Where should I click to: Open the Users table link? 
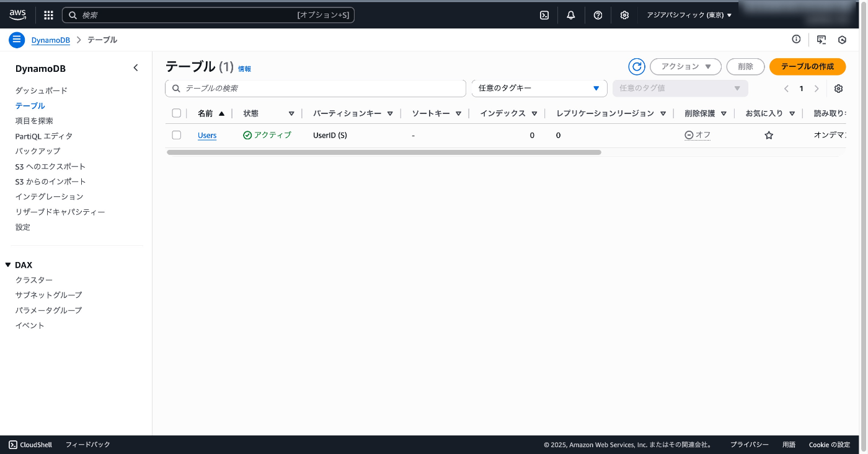[207, 135]
